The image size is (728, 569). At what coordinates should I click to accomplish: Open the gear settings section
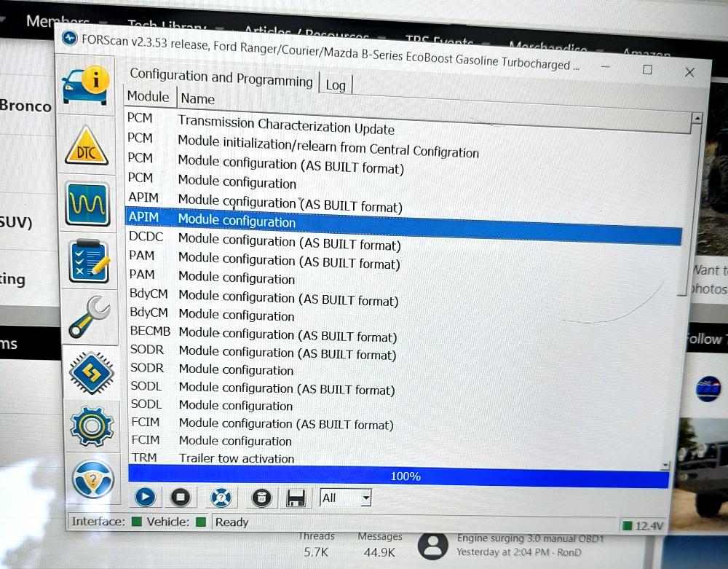[x=91, y=426]
